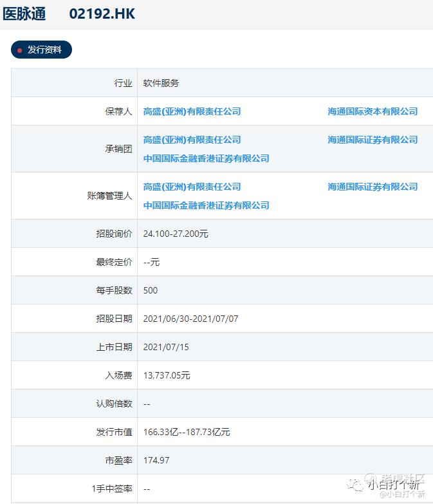Click the 1手中签率 row label
The width and height of the screenshot is (433, 504).
tap(112, 489)
